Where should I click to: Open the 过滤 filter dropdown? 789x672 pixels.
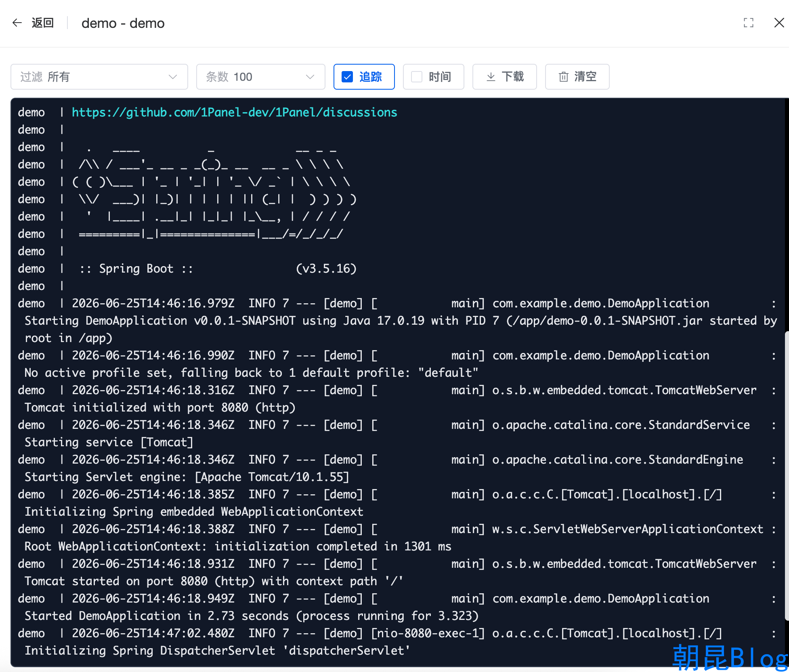tap(99, 77)
